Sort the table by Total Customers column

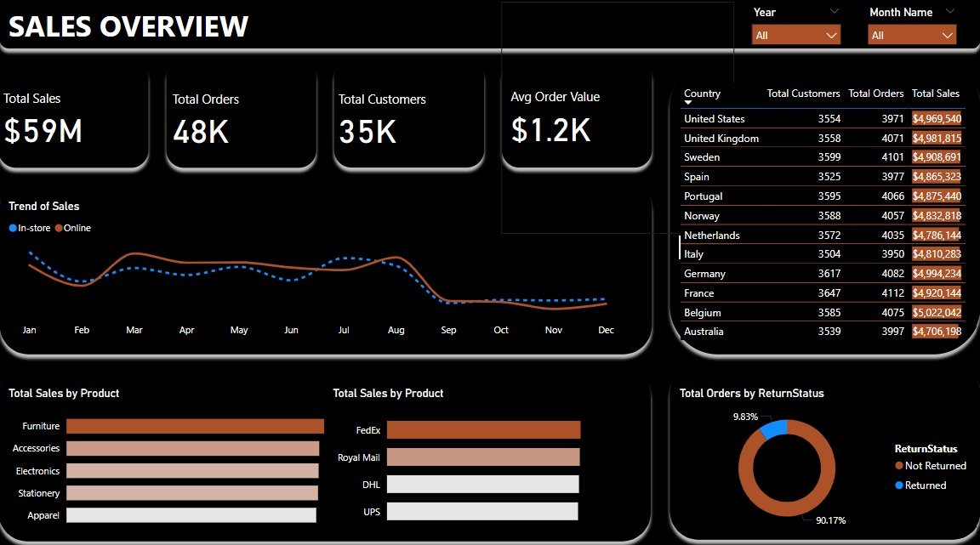[802, 94]
